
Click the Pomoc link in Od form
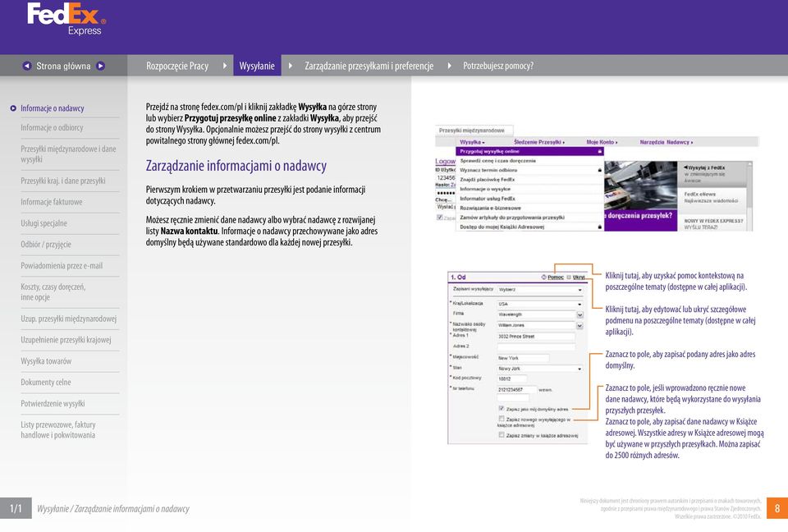(x=556, y=277)
